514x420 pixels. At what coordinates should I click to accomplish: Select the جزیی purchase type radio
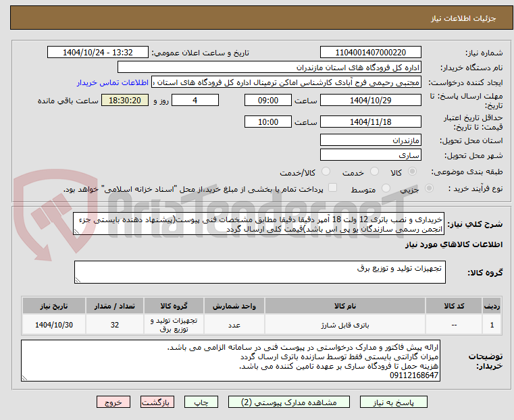click(x=429, y=188)
